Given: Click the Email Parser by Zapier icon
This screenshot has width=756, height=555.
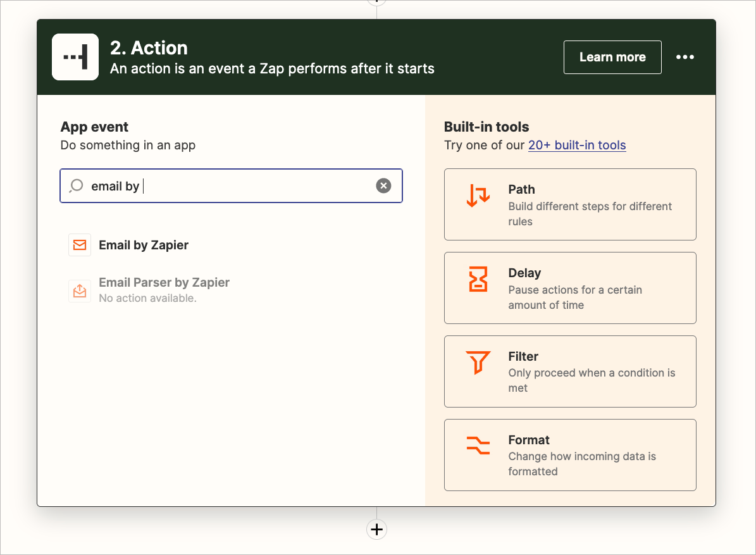Looking at the screenshot, I should [79, 290].
